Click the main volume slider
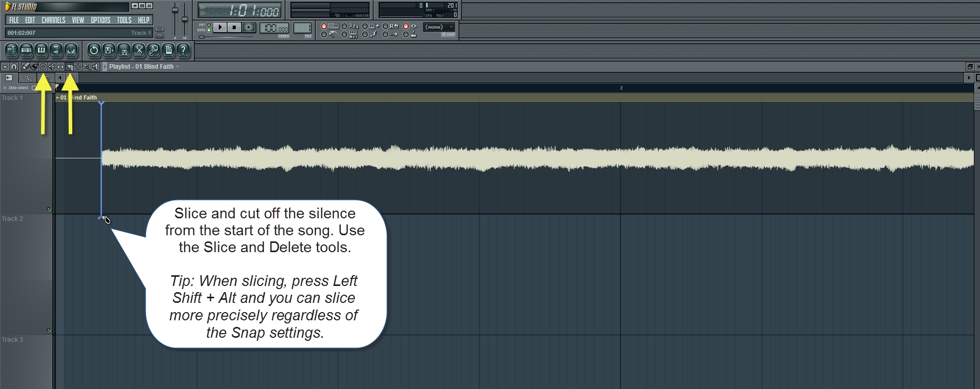 point(175,10)
